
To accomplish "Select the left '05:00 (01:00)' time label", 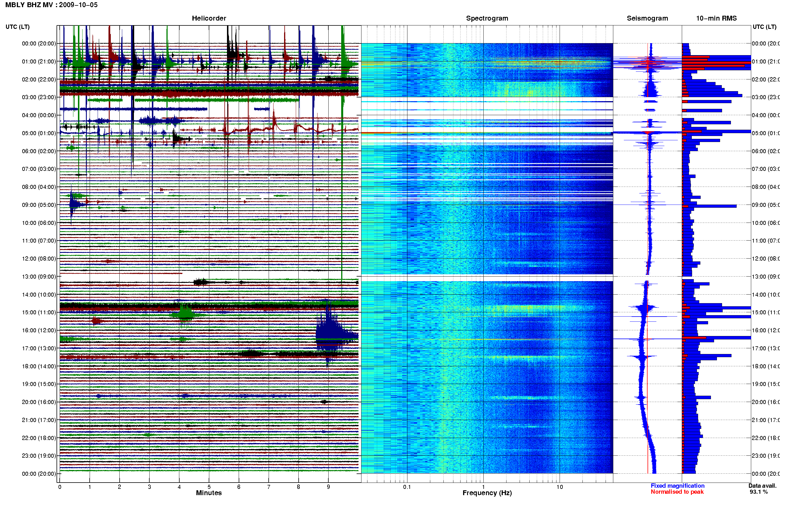I will 39,133.
